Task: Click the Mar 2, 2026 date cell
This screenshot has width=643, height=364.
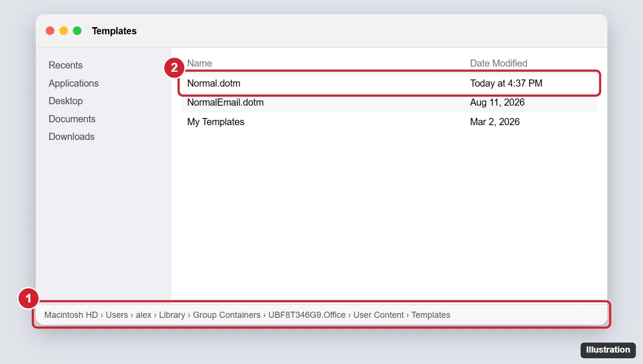Action: pos(495,122)
